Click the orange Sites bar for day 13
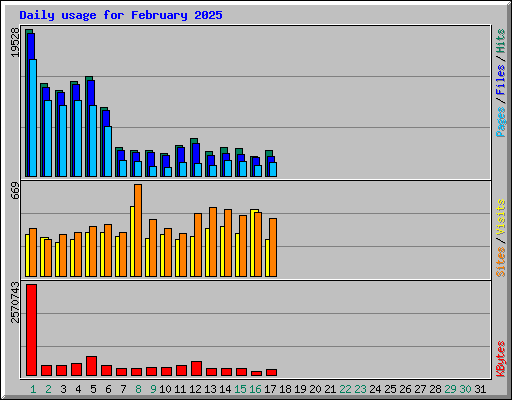The width and height of the screenshot is (512, 400). pos(213,242)
